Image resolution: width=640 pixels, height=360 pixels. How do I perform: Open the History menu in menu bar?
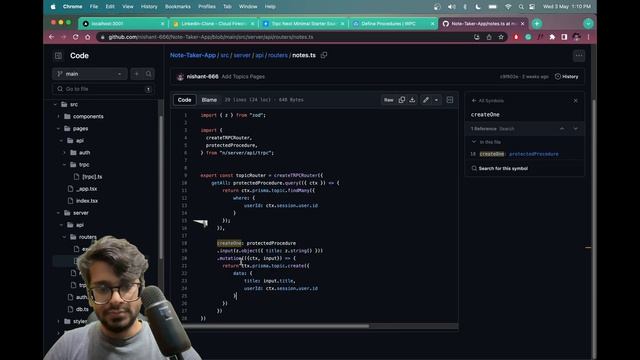149,7
